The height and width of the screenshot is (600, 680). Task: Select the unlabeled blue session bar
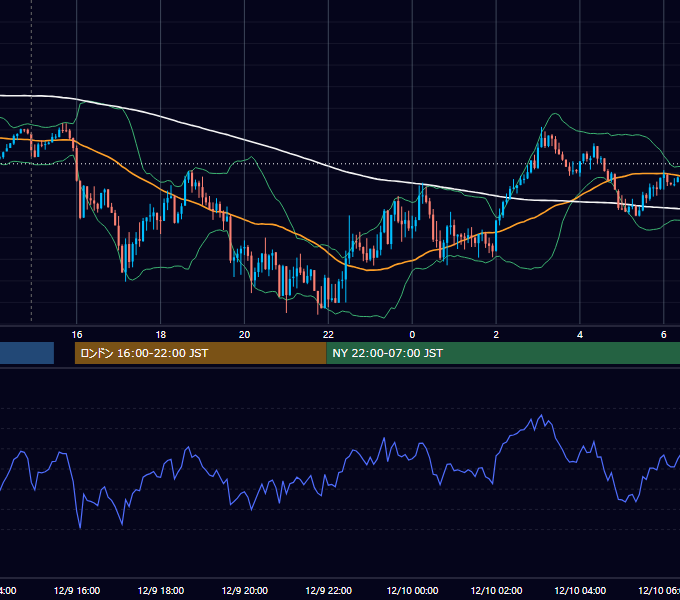click(27, 353)
